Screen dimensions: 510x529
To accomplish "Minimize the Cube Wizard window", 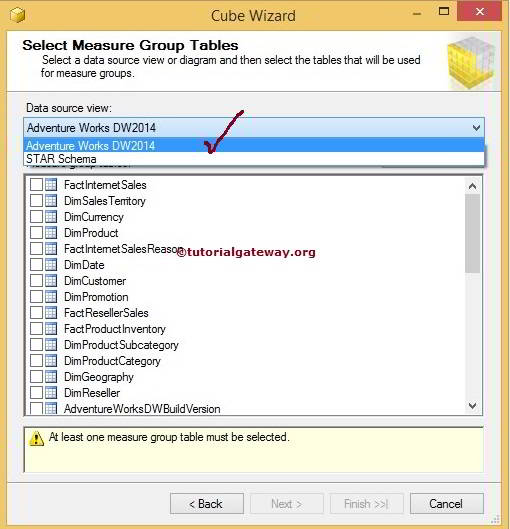I will (417, 13).
